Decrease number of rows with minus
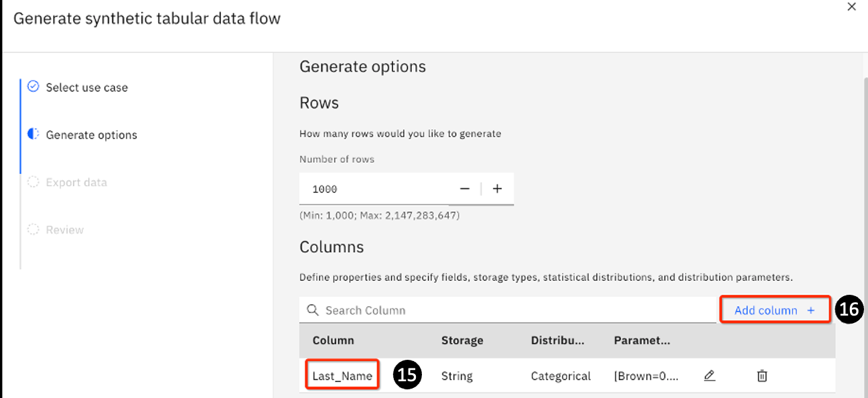 click(x=465, y=189)
